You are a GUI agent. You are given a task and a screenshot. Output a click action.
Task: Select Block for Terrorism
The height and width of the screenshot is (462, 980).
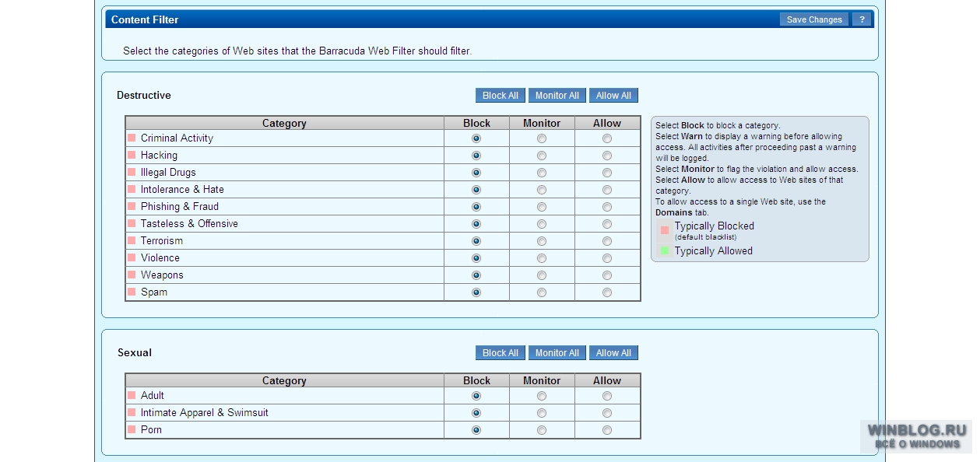[x=476, y=241]
